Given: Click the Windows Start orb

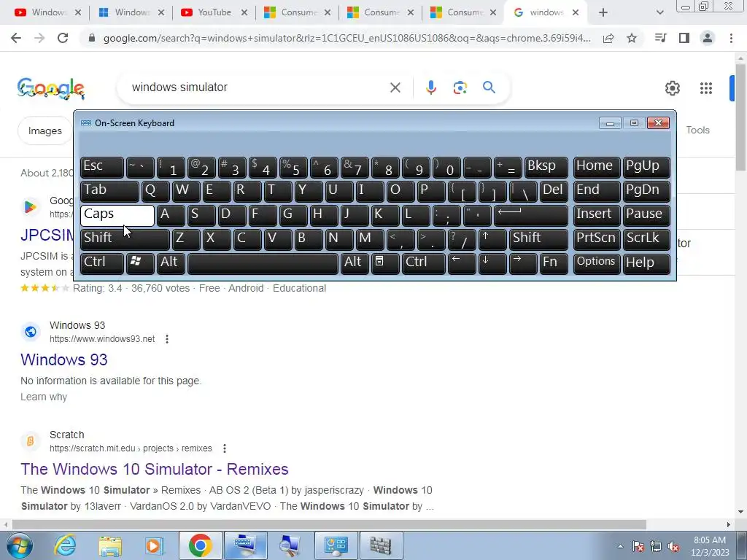Looking at the screenshot, I should point(20,545).
